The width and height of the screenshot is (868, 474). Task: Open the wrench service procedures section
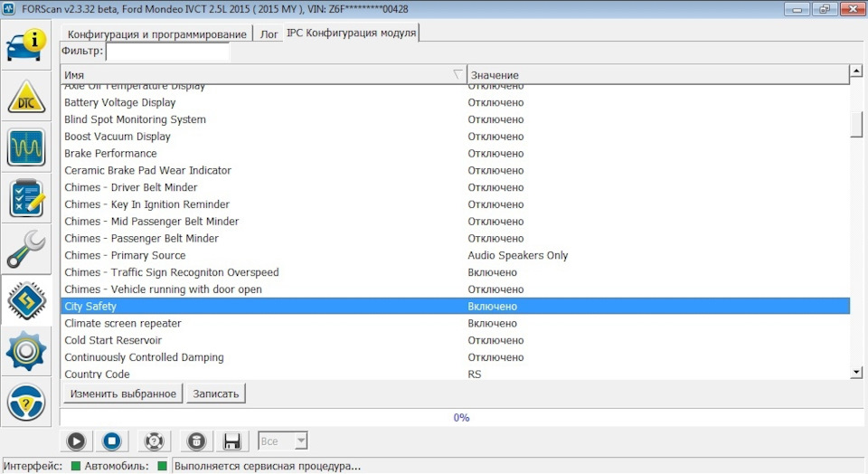(x=26, y=249)
